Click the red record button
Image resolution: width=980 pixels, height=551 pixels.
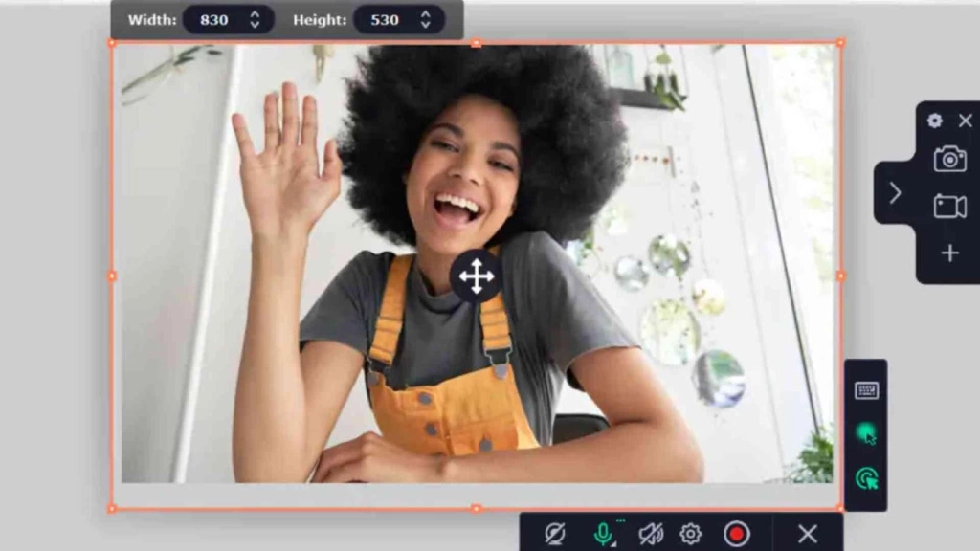(x=736, y=534)
